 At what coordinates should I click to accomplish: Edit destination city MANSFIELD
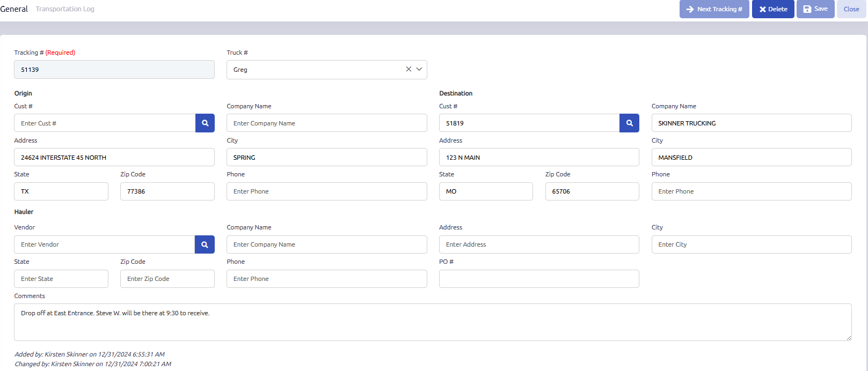pos(752,157)
